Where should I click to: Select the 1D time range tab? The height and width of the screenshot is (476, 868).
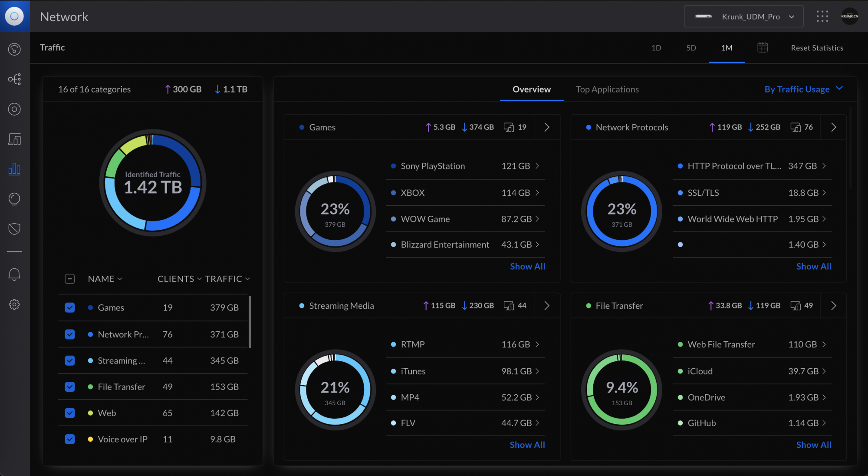pos(656,48)
